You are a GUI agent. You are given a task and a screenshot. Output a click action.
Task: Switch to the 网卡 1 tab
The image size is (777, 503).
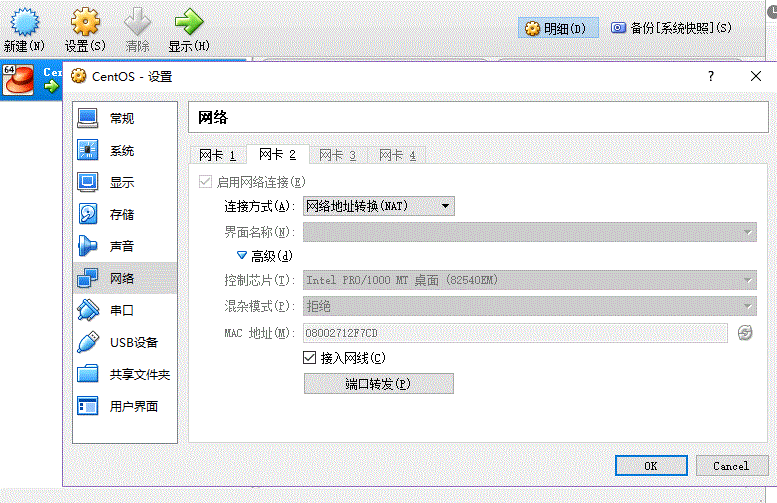pos(218,155)
